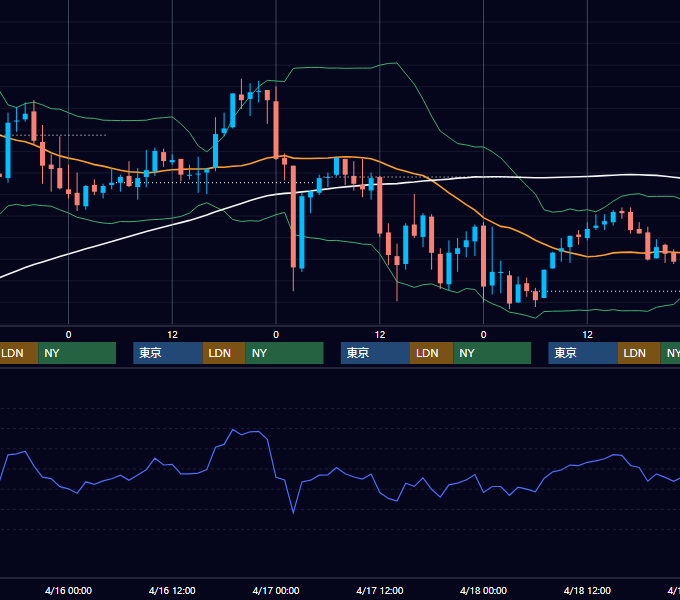Screen dimensions: 680x600
Task: Click the oscillator line's lowest dip
Action: pos(293,513)
